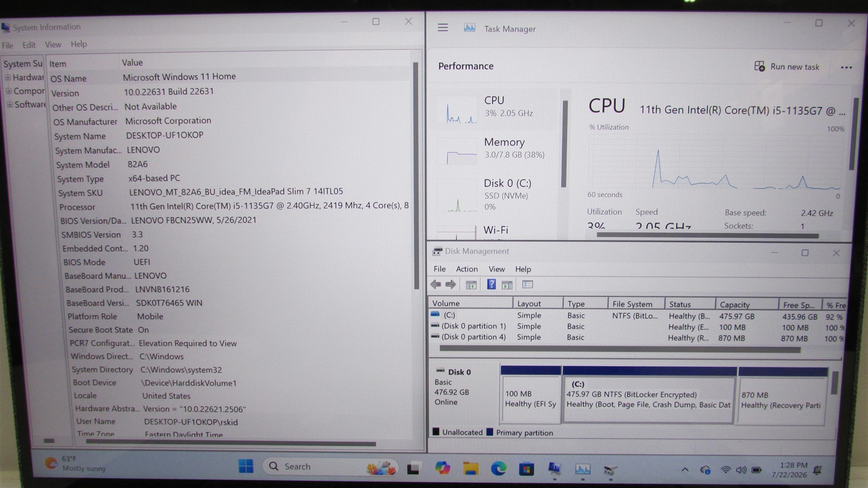Click Forward arrow in Disk Management toolbar
This screenshot has height=488, width=868.
[451, 285]
